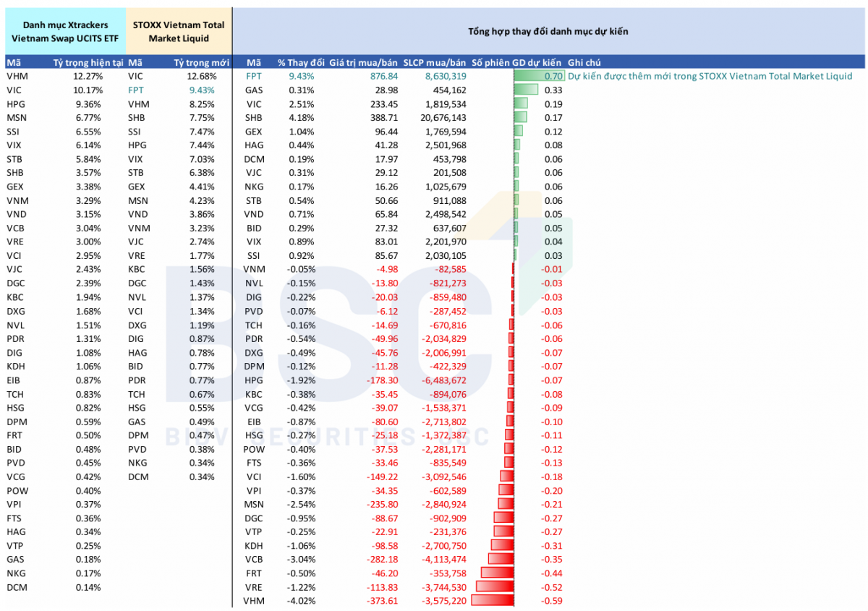This screenshot has height=611, width=868.
Task: Click SHB's percent change "4.18%"
Action: [x=302, y=117]
